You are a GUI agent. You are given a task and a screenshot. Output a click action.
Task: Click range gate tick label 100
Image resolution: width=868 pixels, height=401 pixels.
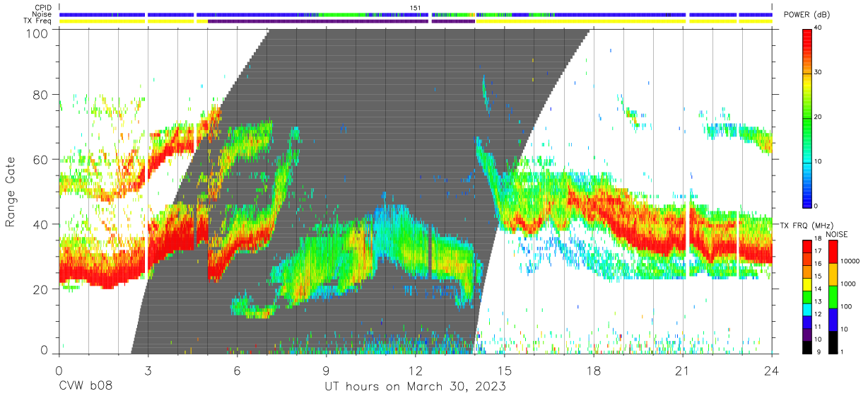(37, 34)
